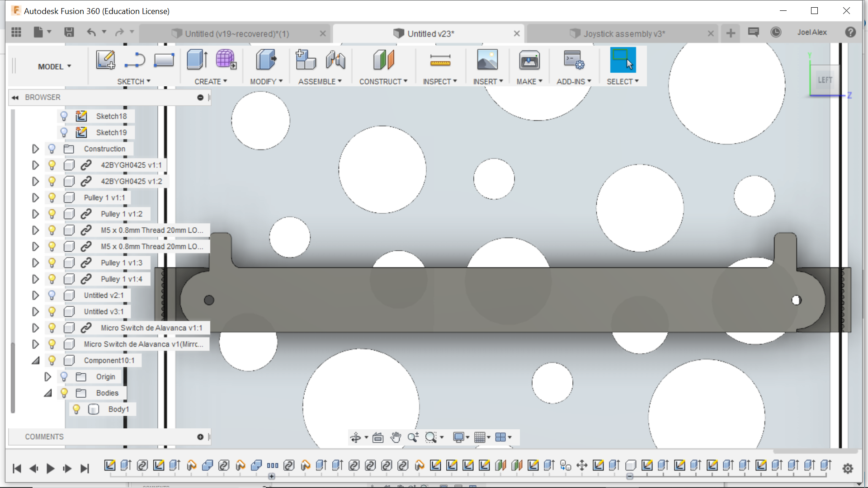This screenshot has width=868, height=488.
Task: Toggle visibility of Untitled v2:1
Action: coord(52,295)
